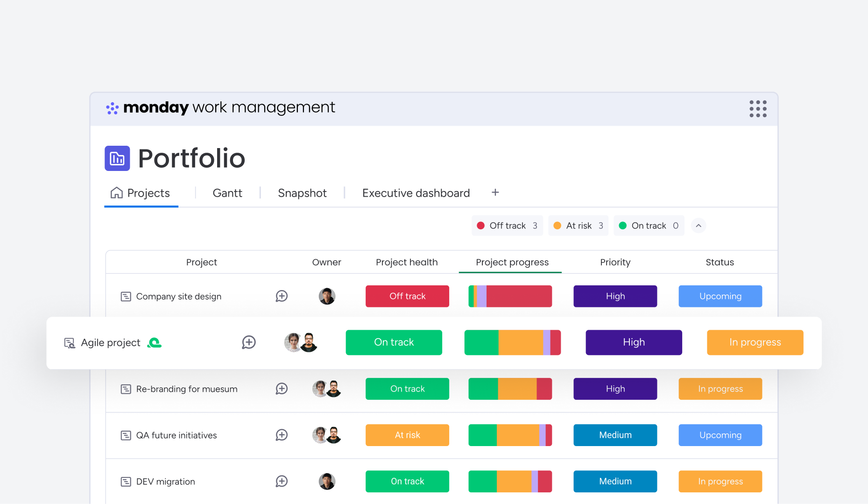Image resolution: width=868 pixels, height=504 pixels.
Task: Open the Re-branding for muesum project
Action: (187, 389)
